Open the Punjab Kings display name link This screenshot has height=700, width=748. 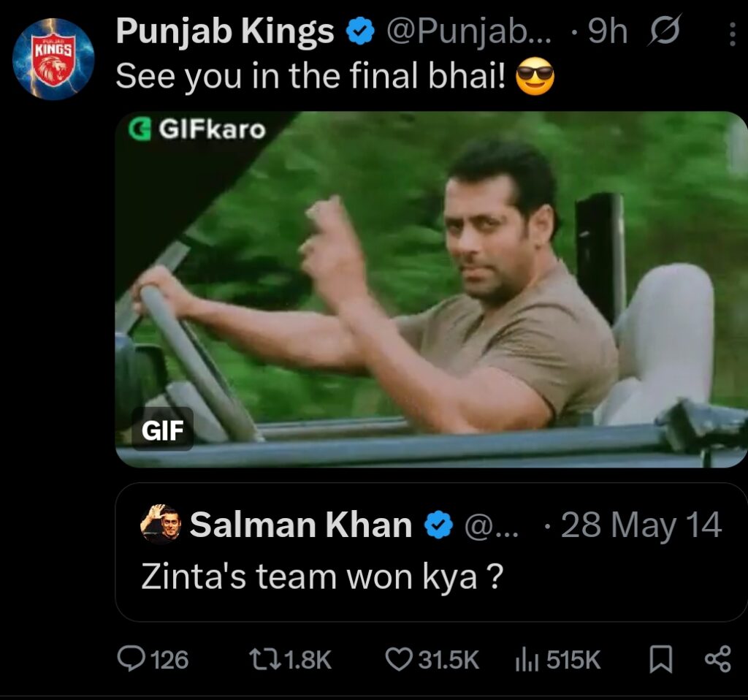[x=225, y=32]
